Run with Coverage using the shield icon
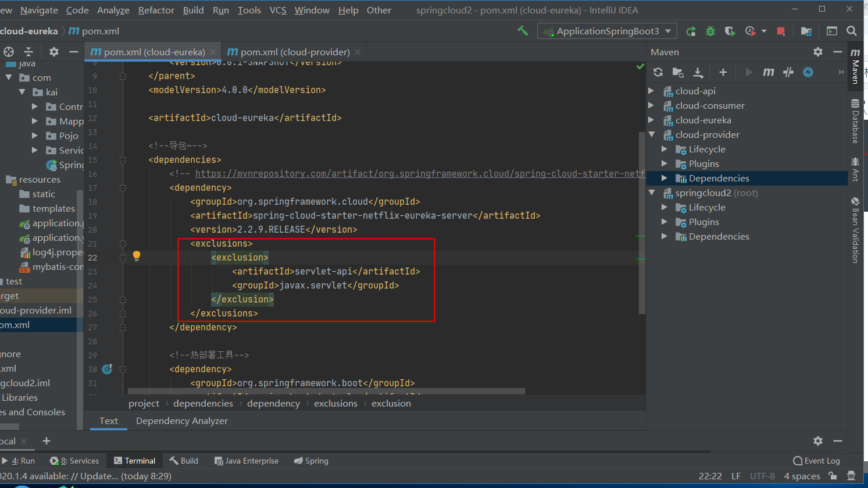Viewport: 868px width, 488px height. click(730, 31)
